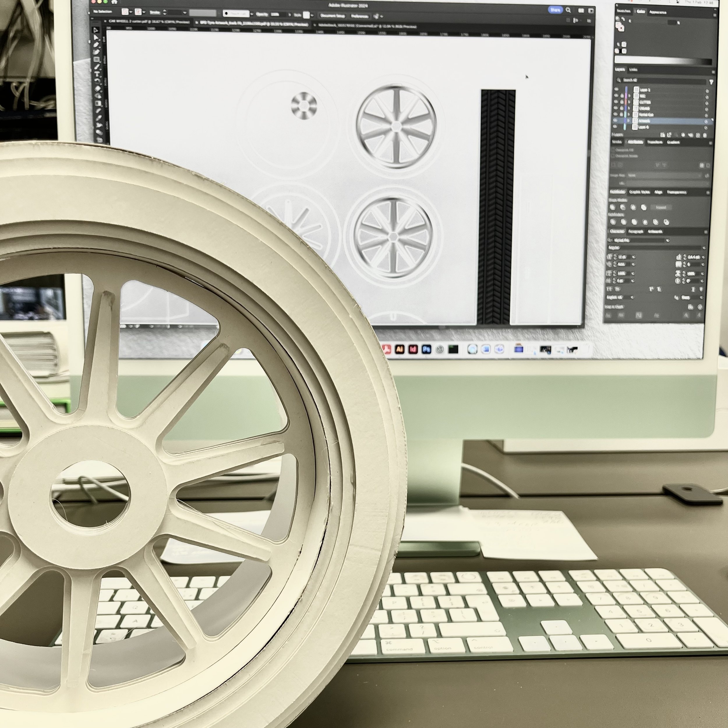Delete selection using layers trash icon
The width and height of the screenshot is (728, 728).
[705, 135]
